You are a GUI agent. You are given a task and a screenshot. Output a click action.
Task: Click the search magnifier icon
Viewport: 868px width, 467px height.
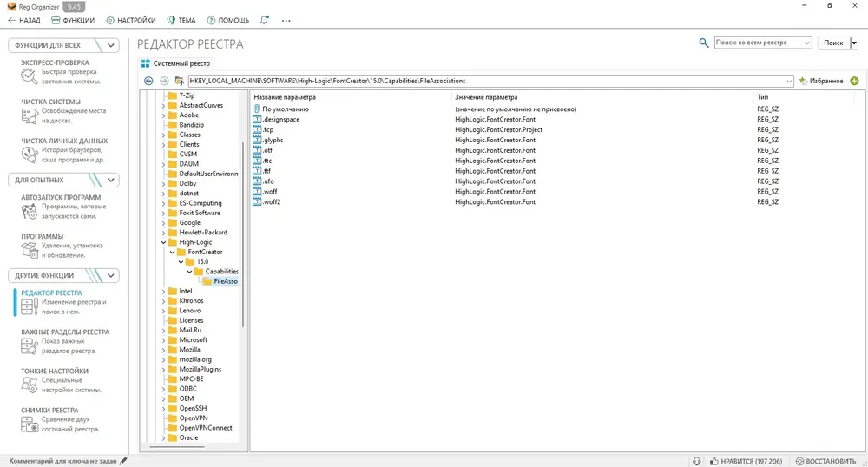pyautogui.click(x=704, y=43)
